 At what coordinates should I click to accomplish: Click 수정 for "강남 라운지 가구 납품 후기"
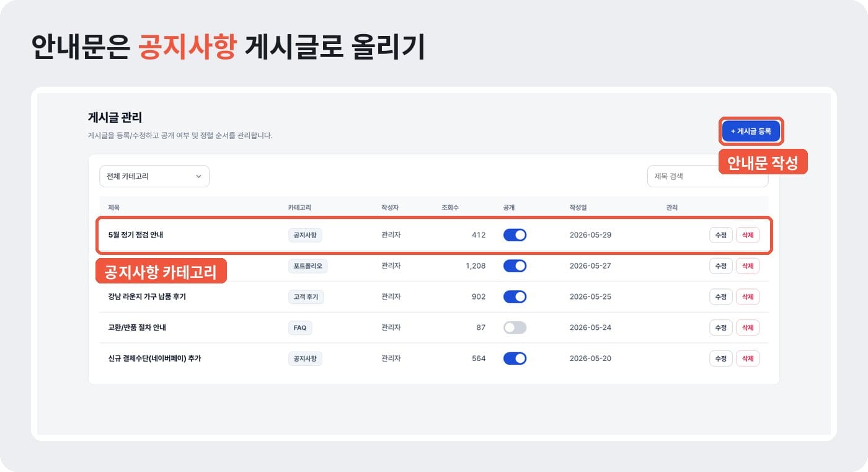[x=721, y=296]
